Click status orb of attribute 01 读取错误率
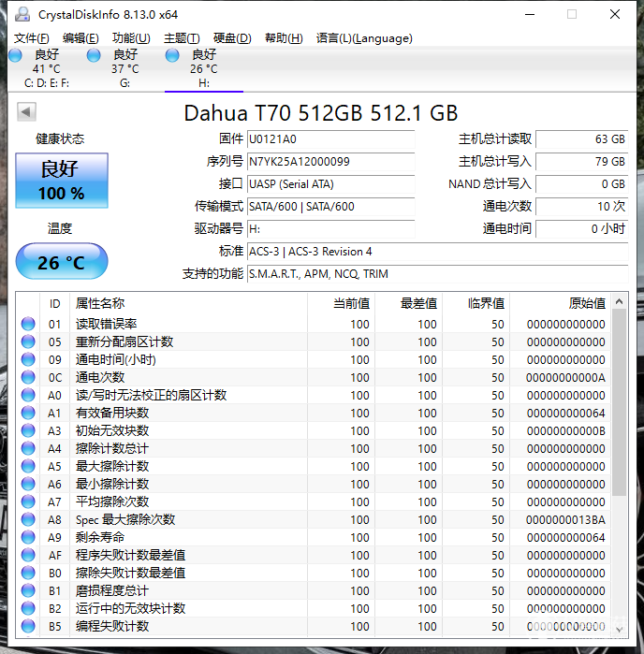The image size is (644, 654). tap(28, 324)
